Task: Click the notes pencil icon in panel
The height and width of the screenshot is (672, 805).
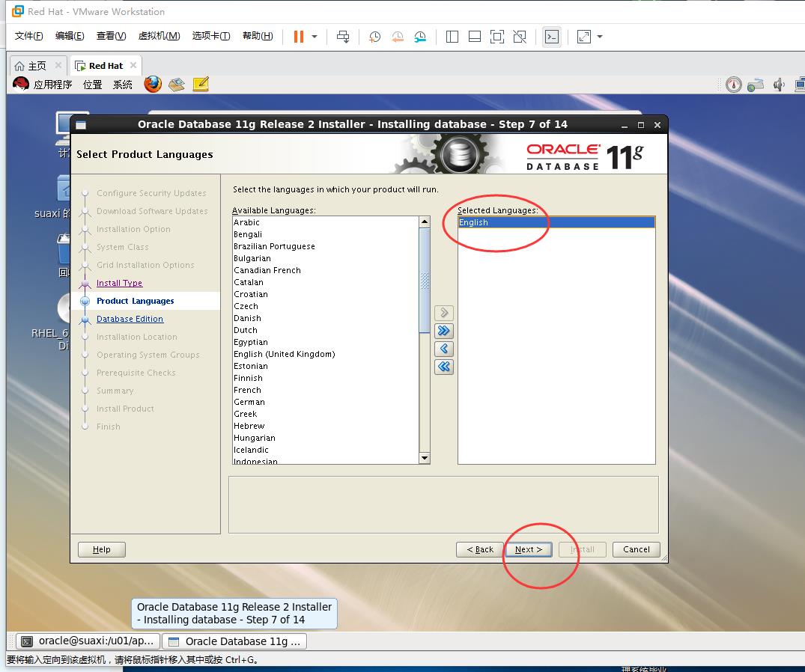Action: pos(201,84)
